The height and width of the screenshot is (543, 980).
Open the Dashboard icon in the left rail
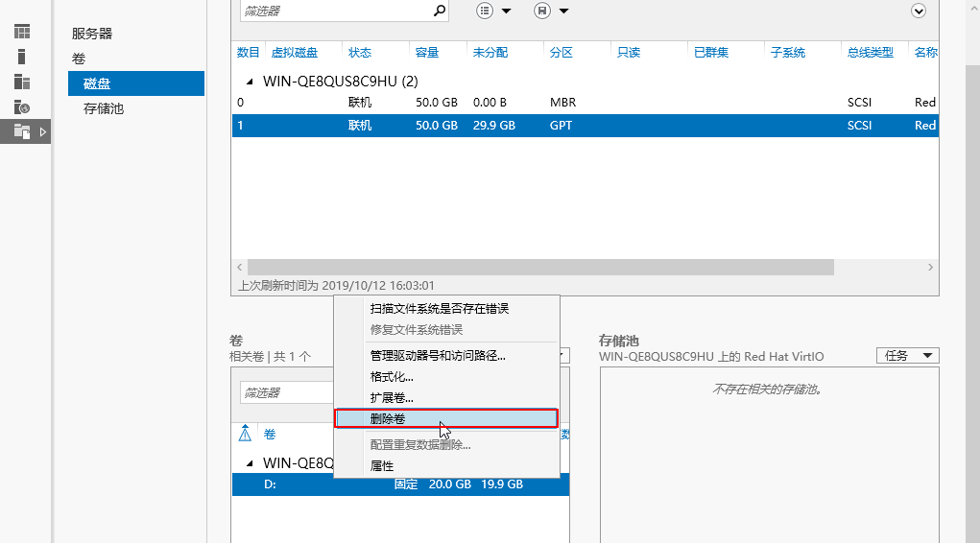pos(21,32)
